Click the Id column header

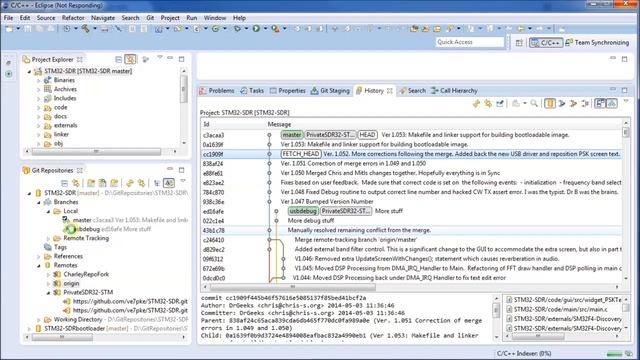click(x=233, y=124)
